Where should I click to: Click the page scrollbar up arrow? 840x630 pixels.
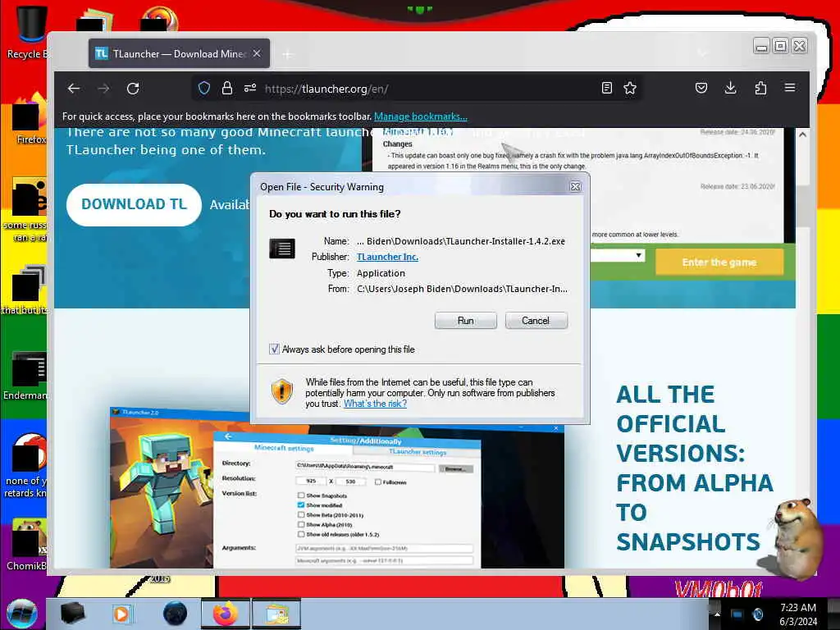pos(802,135)
